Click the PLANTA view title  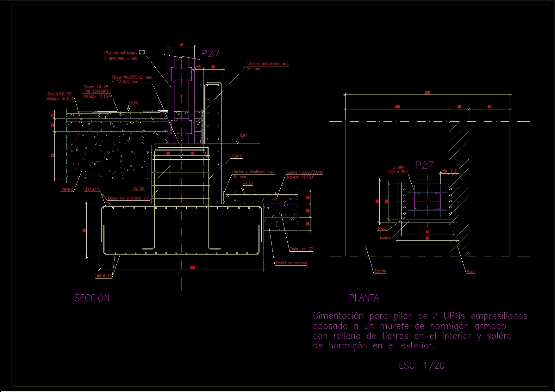coord(364,297)
